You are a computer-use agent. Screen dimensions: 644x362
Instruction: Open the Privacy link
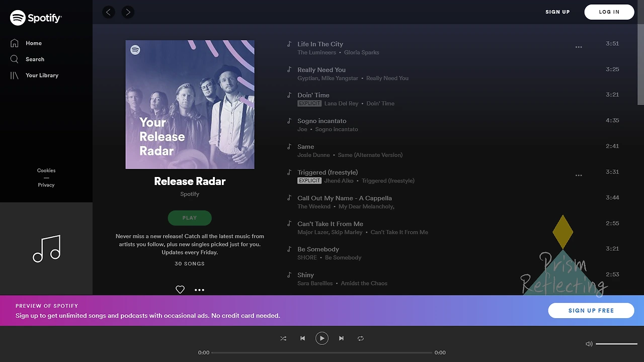[46, 185]
